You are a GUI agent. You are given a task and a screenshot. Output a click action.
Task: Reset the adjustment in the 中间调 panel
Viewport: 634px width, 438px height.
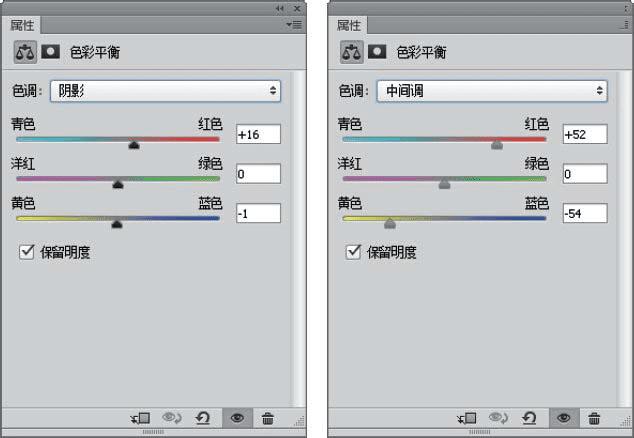(529, 418)
